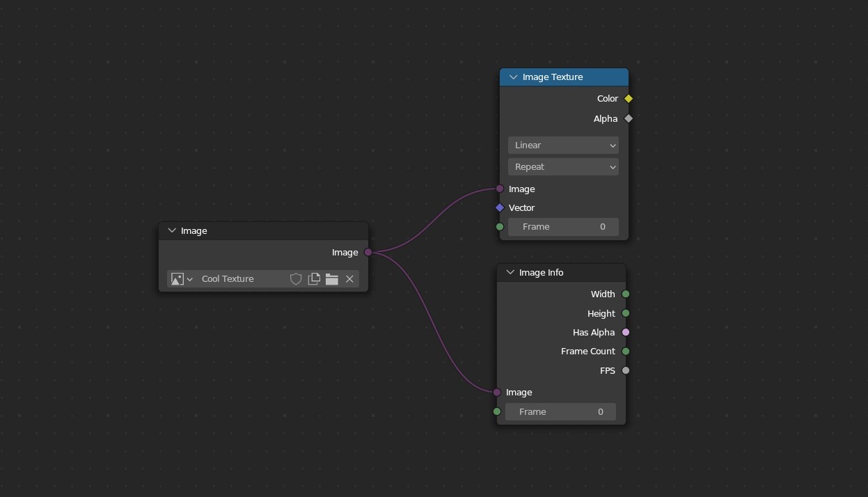Viewport: 868px width, 497px height.
Task: Click the Color label
Action: [608, 99]
